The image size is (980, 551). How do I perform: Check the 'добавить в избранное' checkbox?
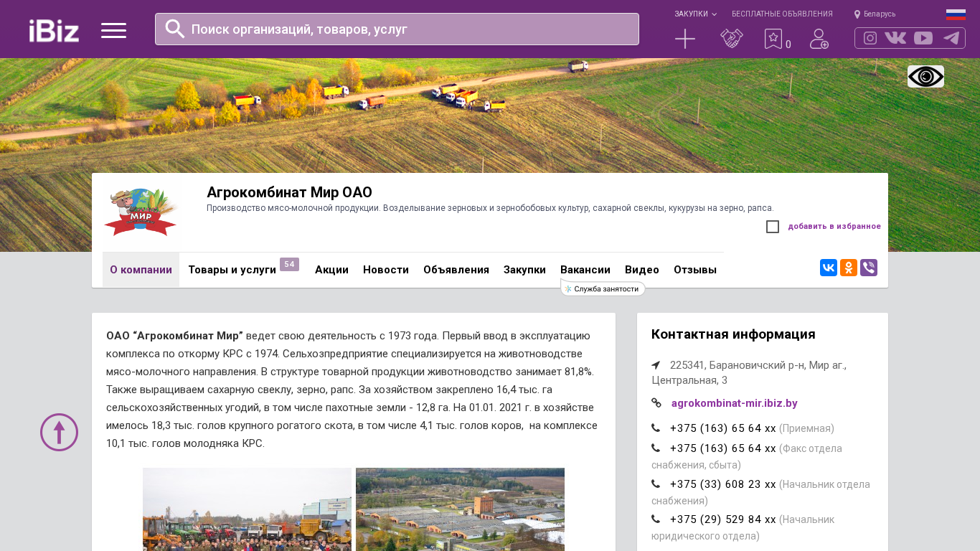click(773, 227)
